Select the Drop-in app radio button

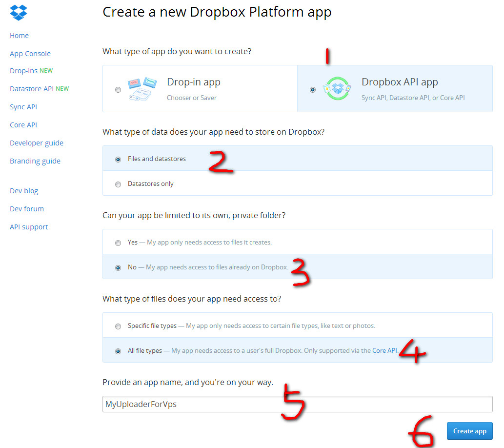coord(118,90)
